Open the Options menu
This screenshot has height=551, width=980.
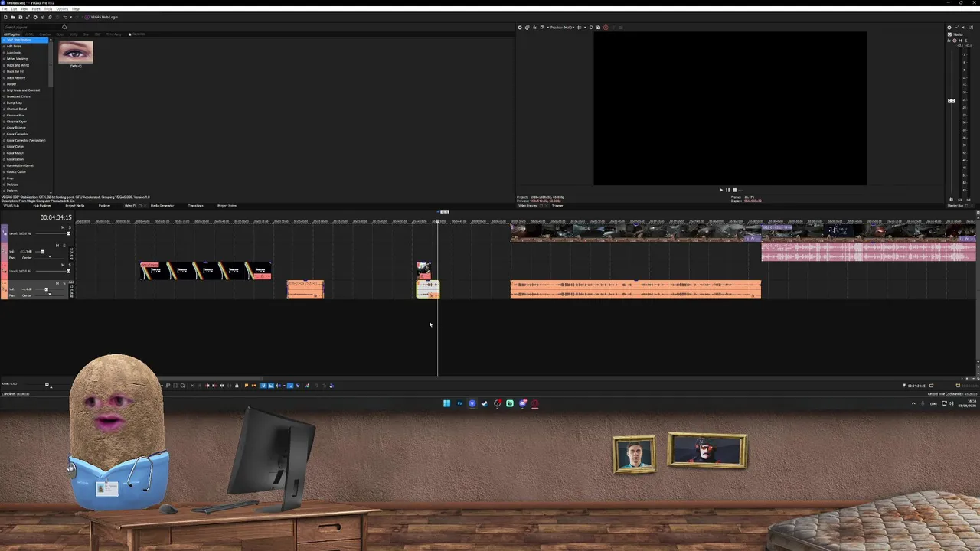click(x=62, y=8)
